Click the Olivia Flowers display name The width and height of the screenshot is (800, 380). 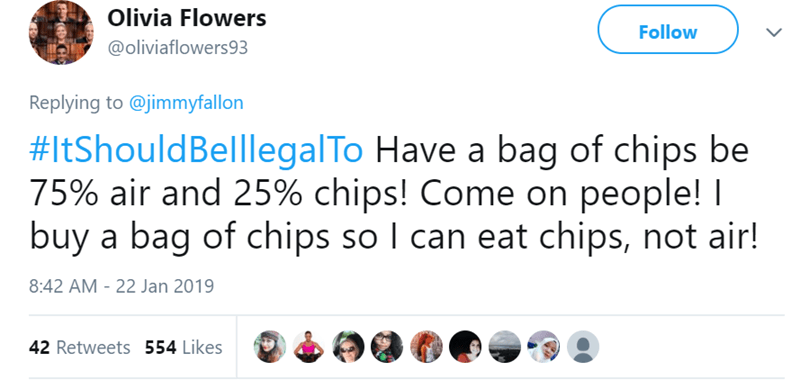[187, 18]
